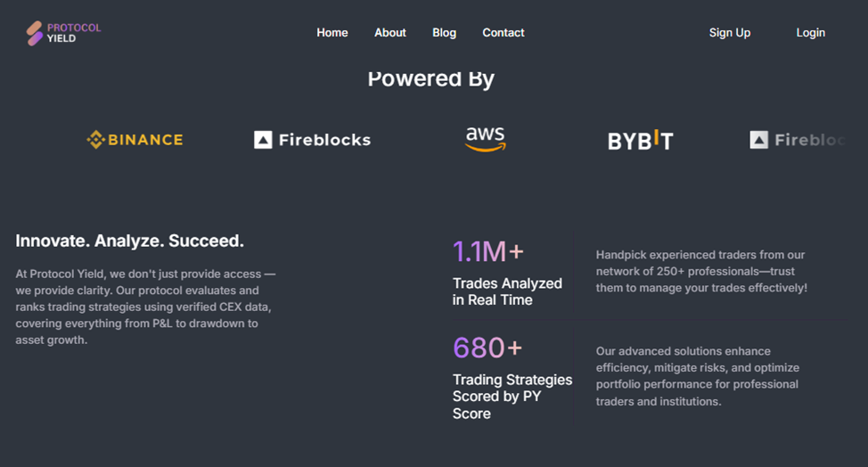
Task: Go to the About page
Action: coord(390,33)
